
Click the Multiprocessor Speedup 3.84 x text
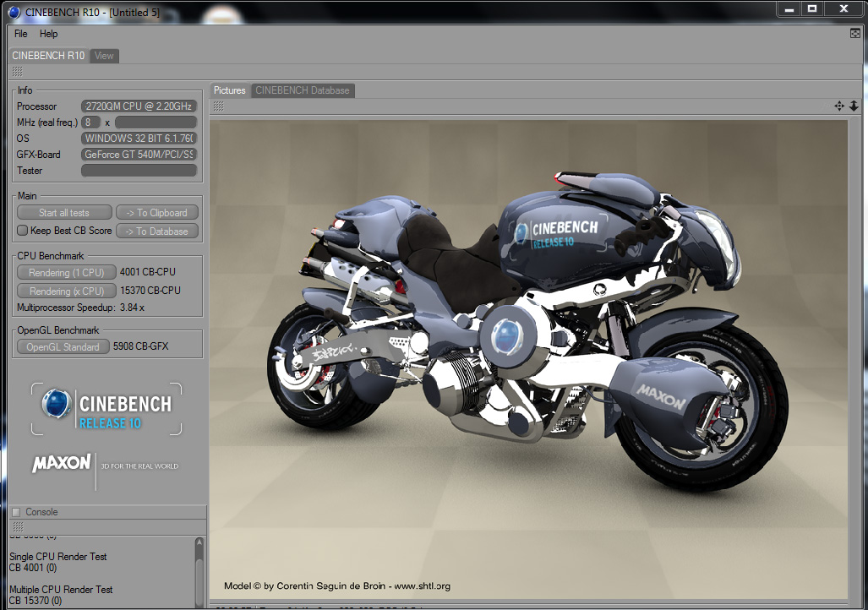(80, 308)
